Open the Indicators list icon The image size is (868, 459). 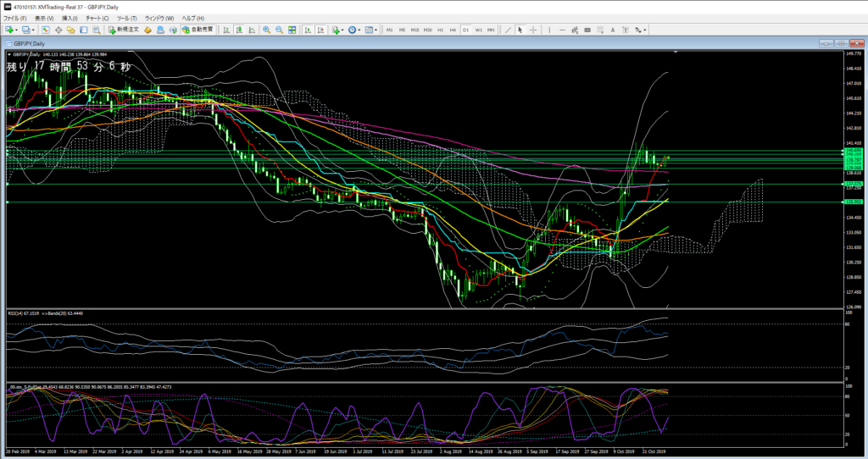(336, 30)
